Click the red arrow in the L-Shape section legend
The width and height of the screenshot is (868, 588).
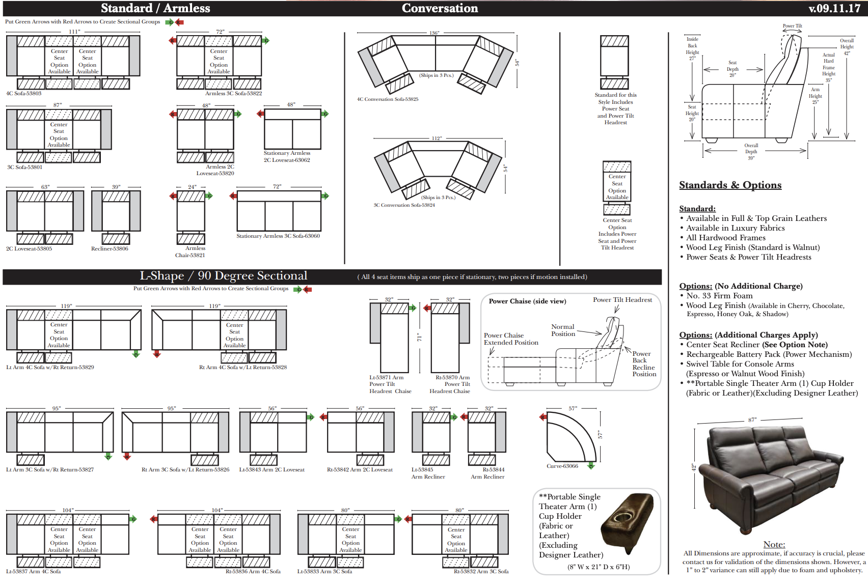coord(307,289)
